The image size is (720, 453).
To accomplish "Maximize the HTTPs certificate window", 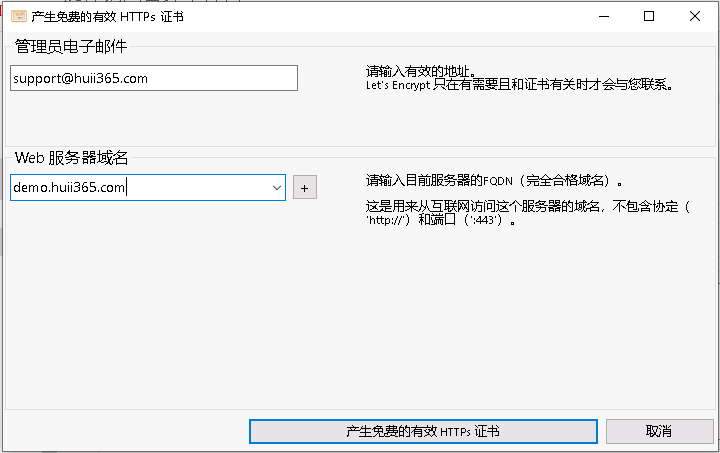I will (649, 16).
